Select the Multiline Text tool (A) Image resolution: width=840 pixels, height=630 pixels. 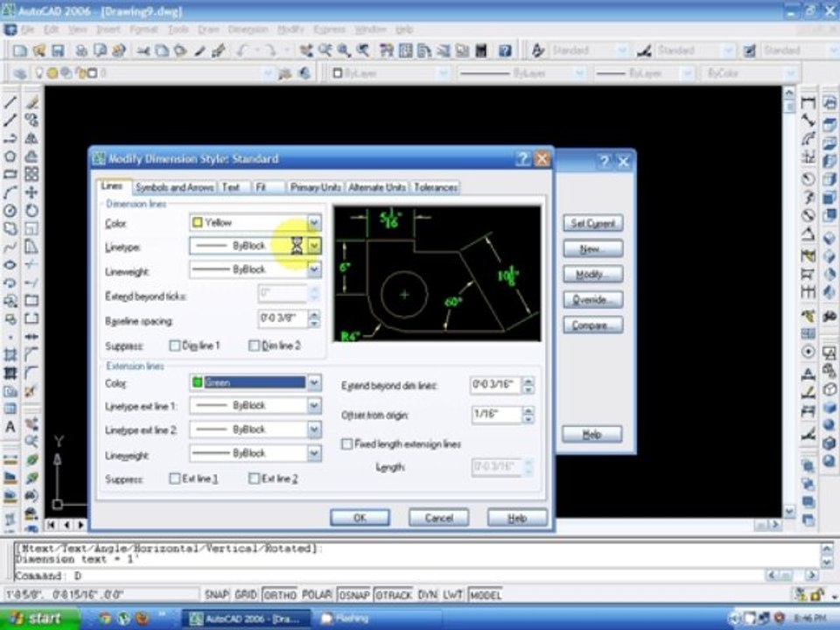point(10,427)
